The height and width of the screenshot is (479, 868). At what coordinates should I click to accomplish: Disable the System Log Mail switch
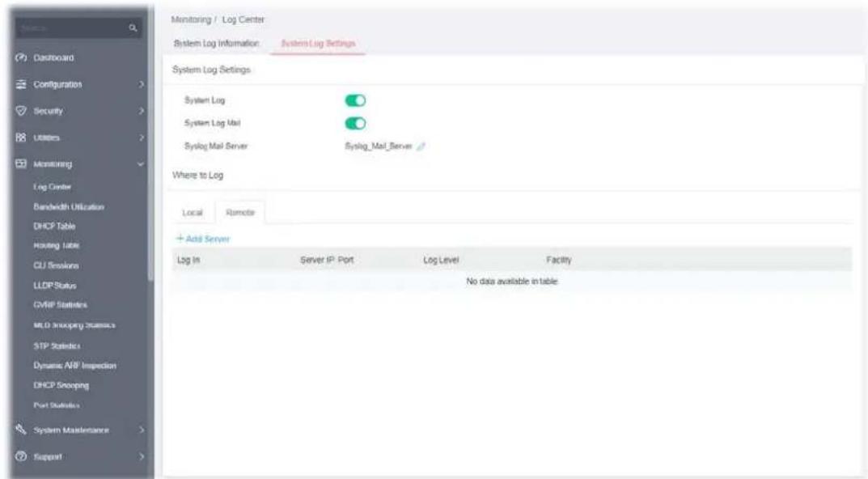click(x=355, y=124)
